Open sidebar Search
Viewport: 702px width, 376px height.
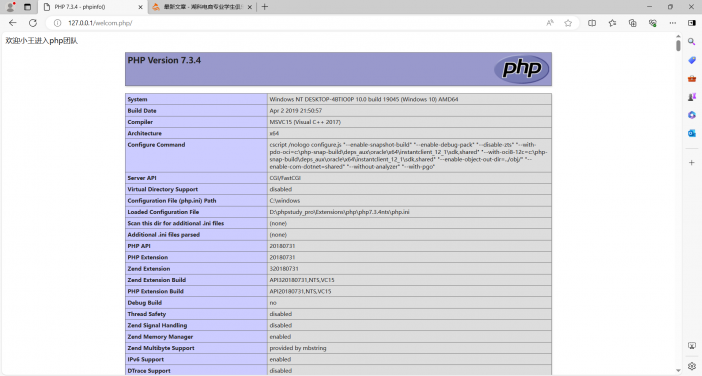pyautogui.click(x=692, y=42)
